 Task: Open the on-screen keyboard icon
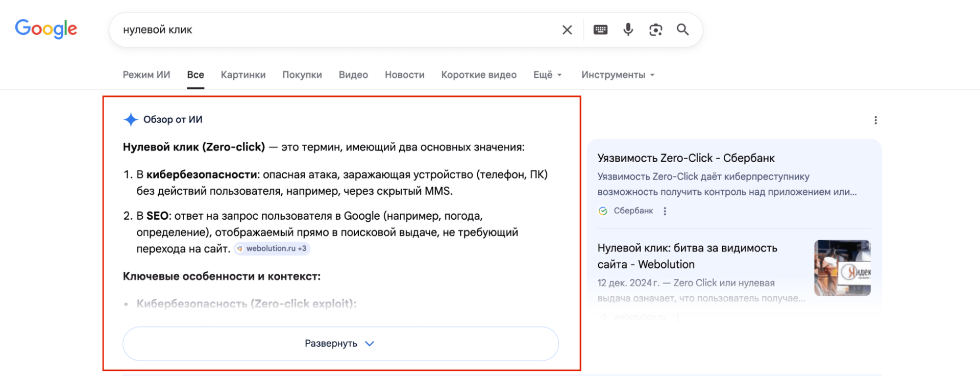(x=600, y=30)
